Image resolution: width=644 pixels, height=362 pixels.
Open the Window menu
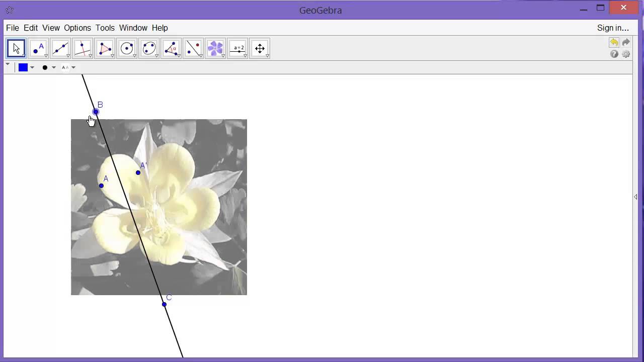133,28
